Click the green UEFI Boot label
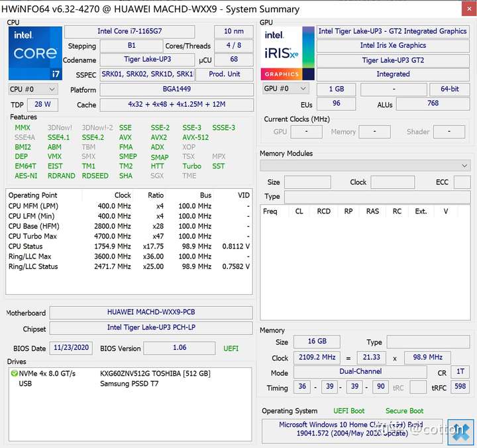Image resolution: width=477 pixels, height=448 pixels. (348, 411)
